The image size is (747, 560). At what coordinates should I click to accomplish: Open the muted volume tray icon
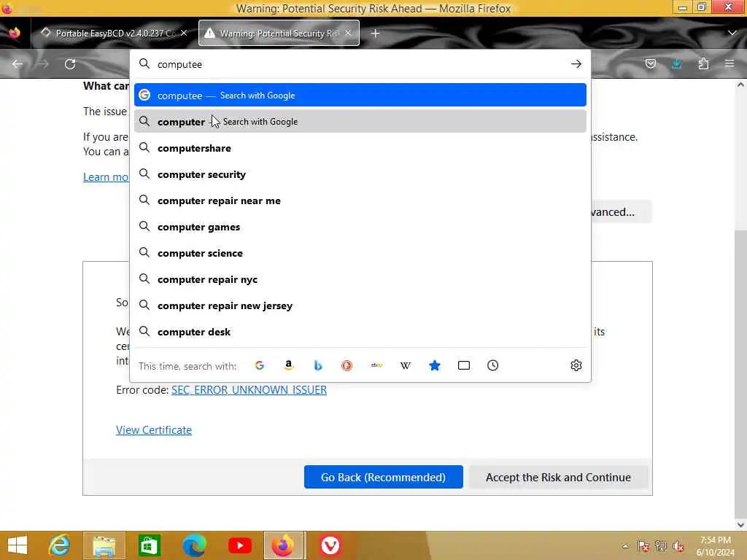pos(678,546)
